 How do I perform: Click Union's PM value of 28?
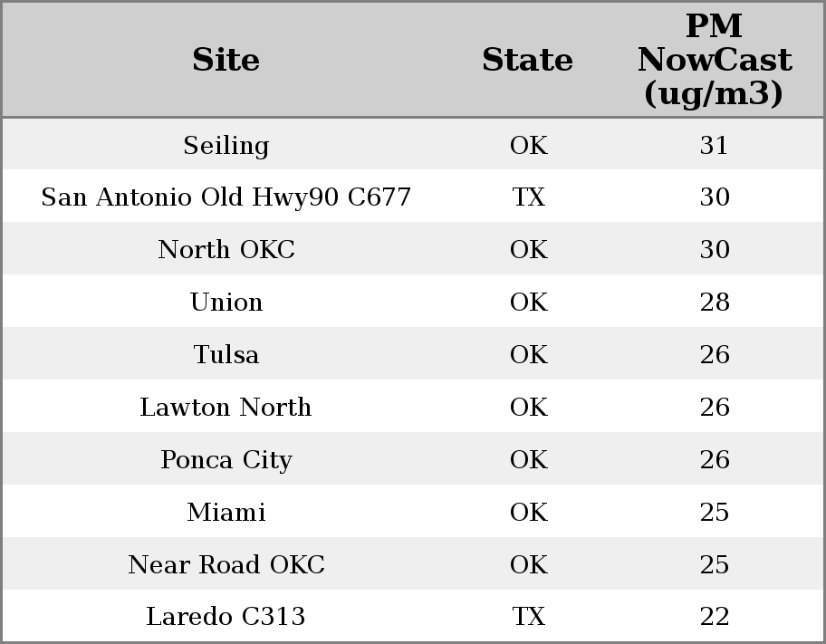[x=714, y=303]
